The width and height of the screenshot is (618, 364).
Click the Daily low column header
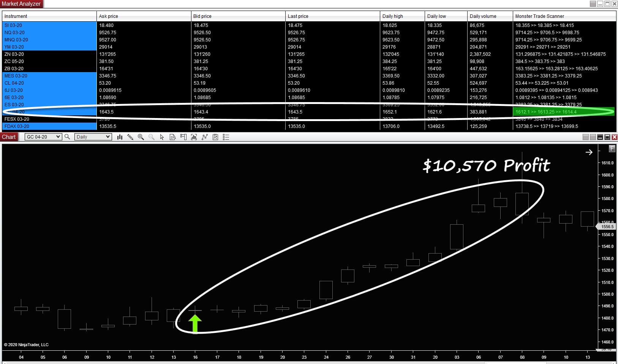(446, 16)
